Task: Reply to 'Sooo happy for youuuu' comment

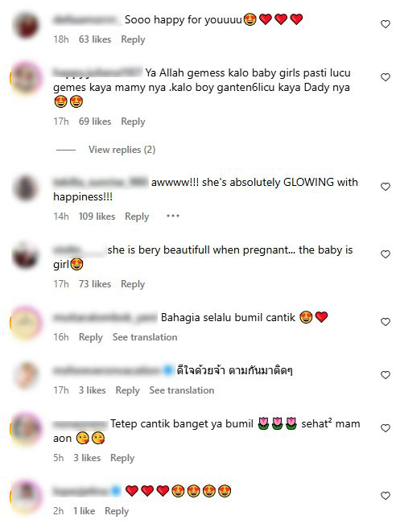Action: click(x=133, y=39)
